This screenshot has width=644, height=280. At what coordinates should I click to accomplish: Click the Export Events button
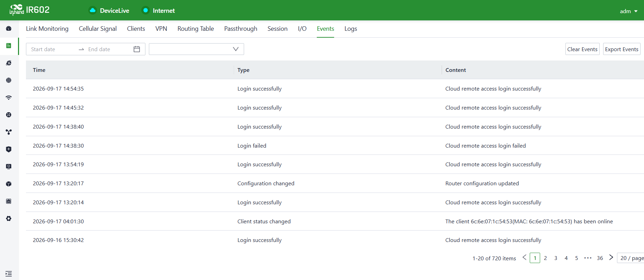[621, 49]
